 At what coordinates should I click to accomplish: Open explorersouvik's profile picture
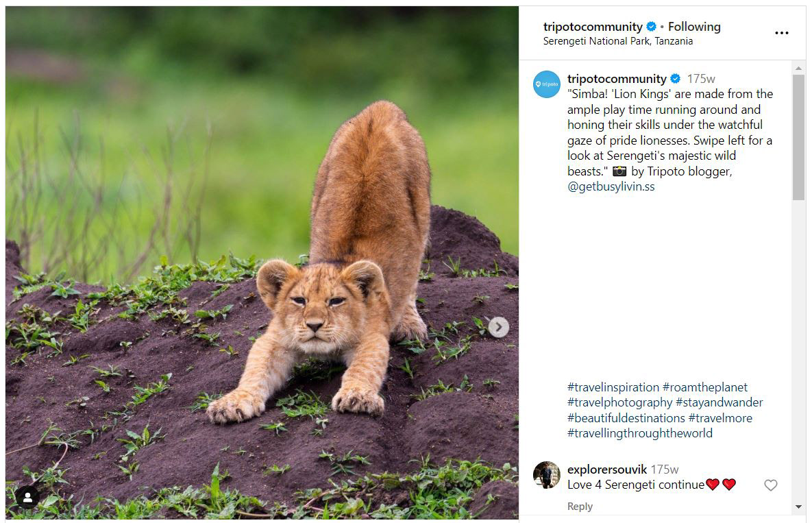(x=547, y=474)
